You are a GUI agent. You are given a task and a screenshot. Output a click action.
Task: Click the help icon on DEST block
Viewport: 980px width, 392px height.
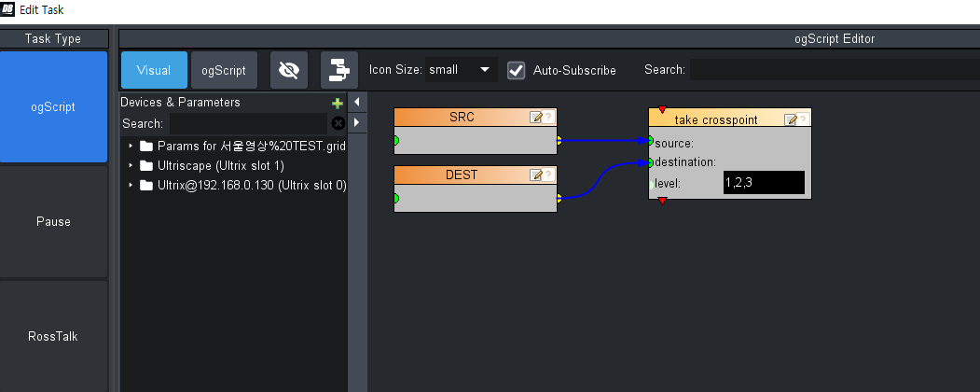(549, 175)
